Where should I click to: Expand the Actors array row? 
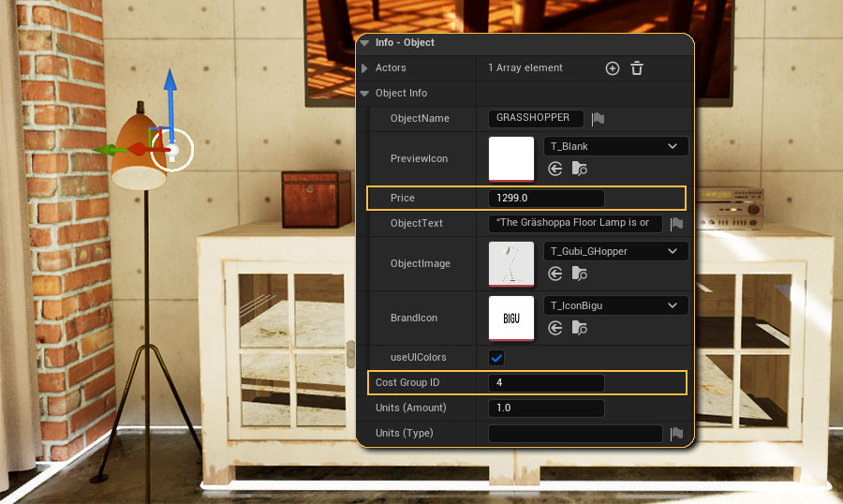(365, 68)
